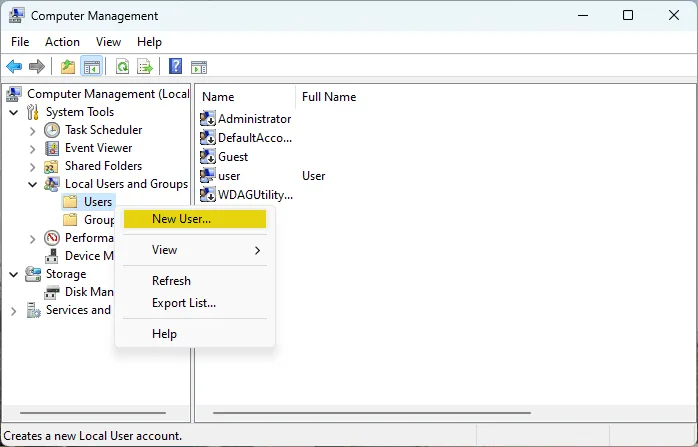Click the Local Users and Groups icon

[x=52, y=184]
